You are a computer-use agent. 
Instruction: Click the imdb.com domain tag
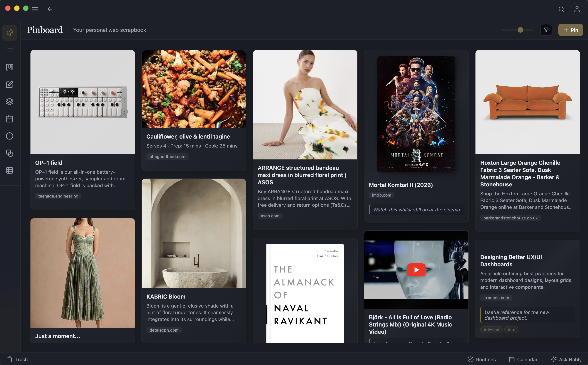point(382,195)
